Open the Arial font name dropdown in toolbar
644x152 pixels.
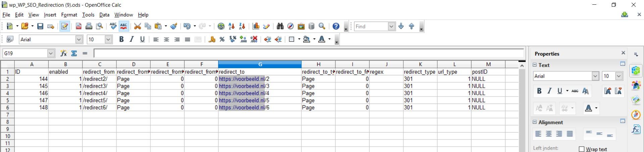[79, 39]
